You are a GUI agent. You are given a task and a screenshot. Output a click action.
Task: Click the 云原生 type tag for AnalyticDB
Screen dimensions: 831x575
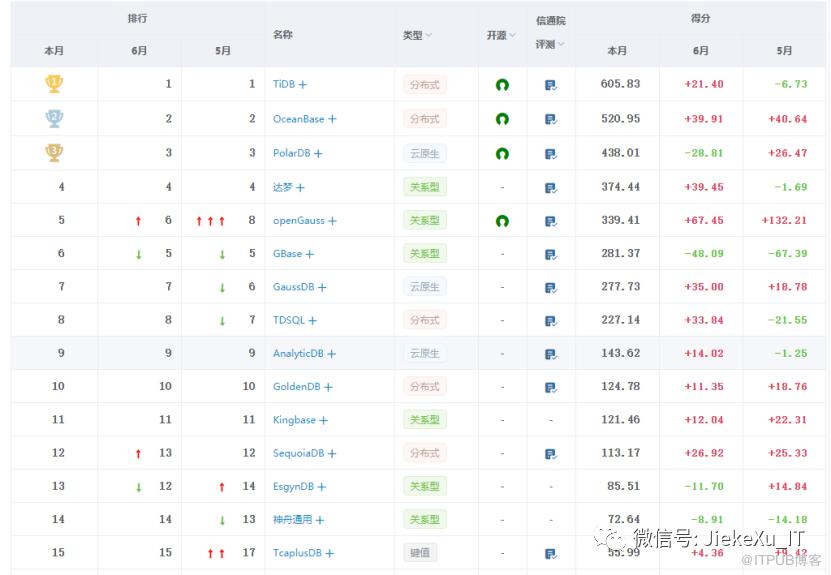tap(425, 353)
